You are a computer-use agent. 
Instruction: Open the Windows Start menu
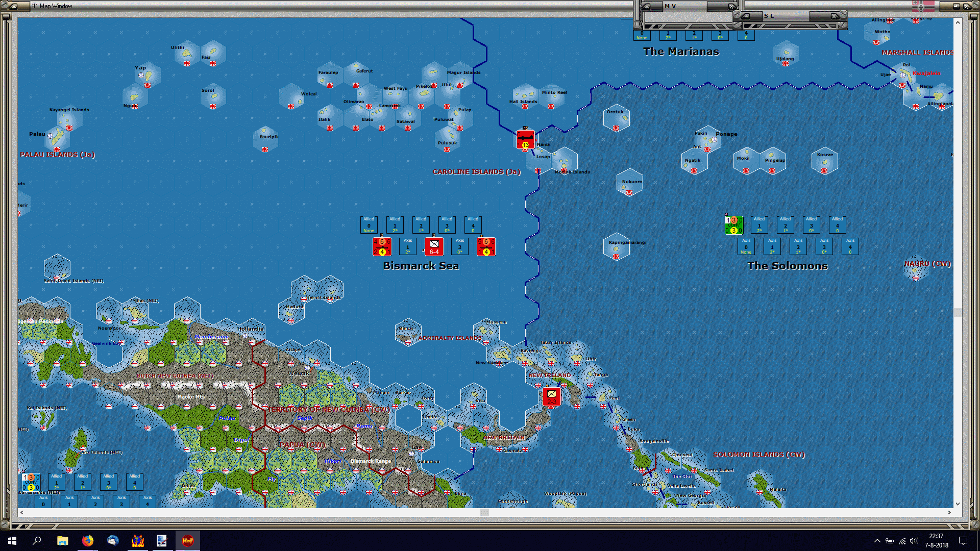click(x=11, y=541)
